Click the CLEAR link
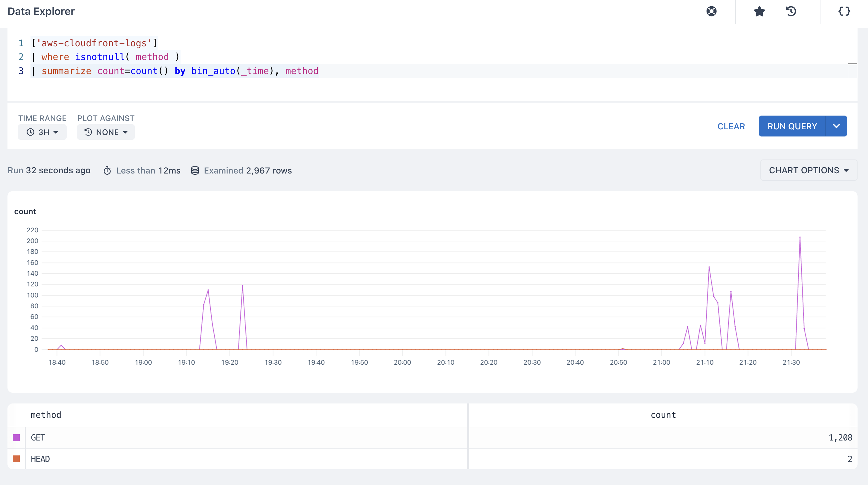 731,126
